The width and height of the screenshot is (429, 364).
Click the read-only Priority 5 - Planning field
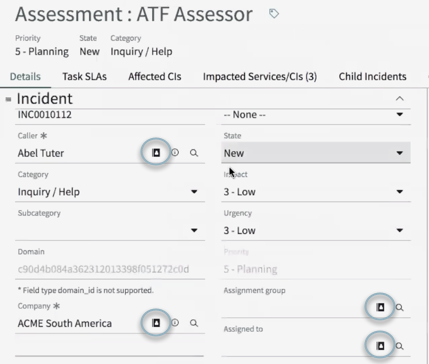[x=316, y=269]
